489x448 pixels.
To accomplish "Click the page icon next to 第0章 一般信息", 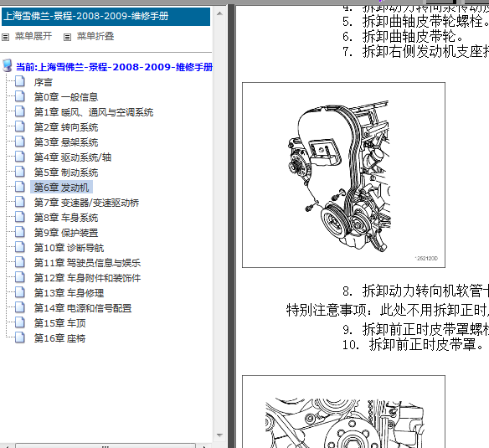I will click(20, 96).
